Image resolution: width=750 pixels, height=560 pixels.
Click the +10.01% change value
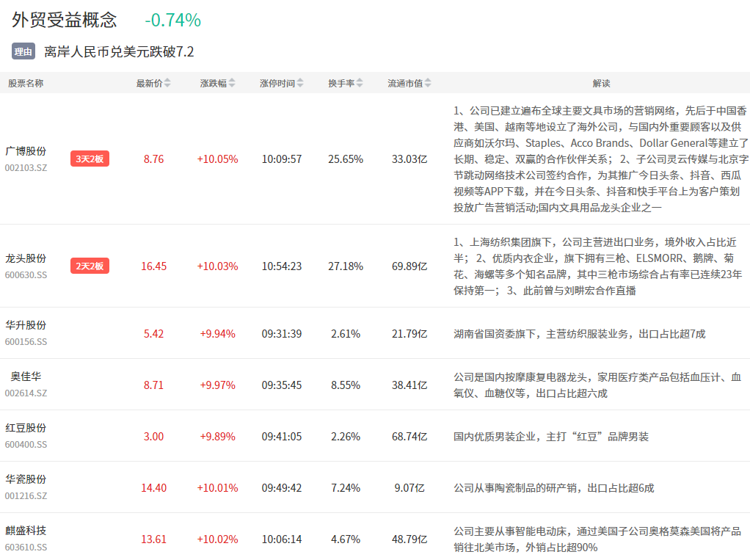coord(218,488)
